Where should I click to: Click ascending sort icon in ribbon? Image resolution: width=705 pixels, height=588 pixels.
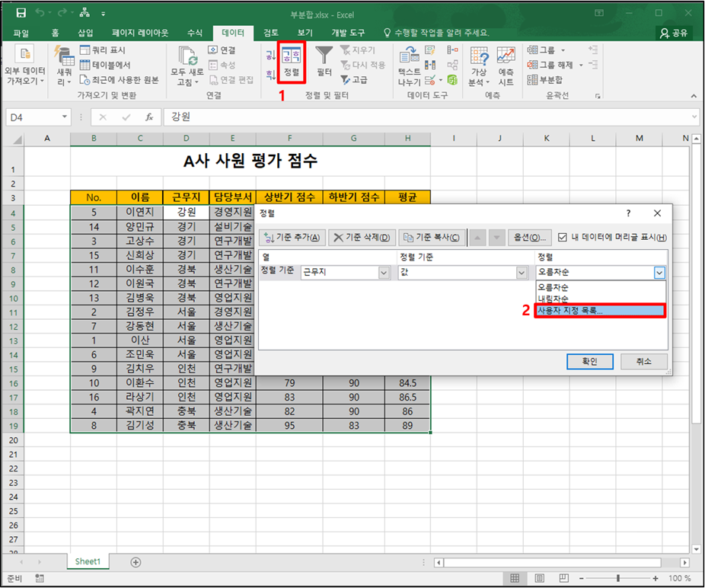(270, 56)
